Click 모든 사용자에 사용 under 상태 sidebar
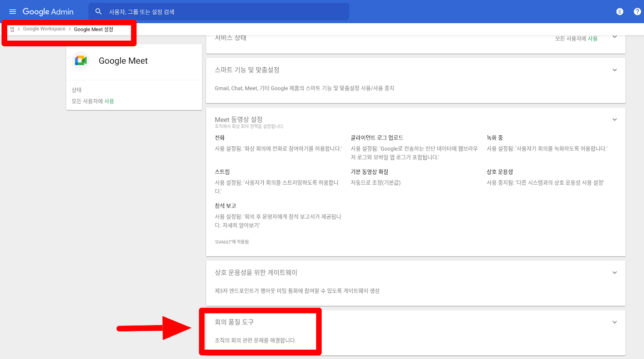 (x=93, y=101)
